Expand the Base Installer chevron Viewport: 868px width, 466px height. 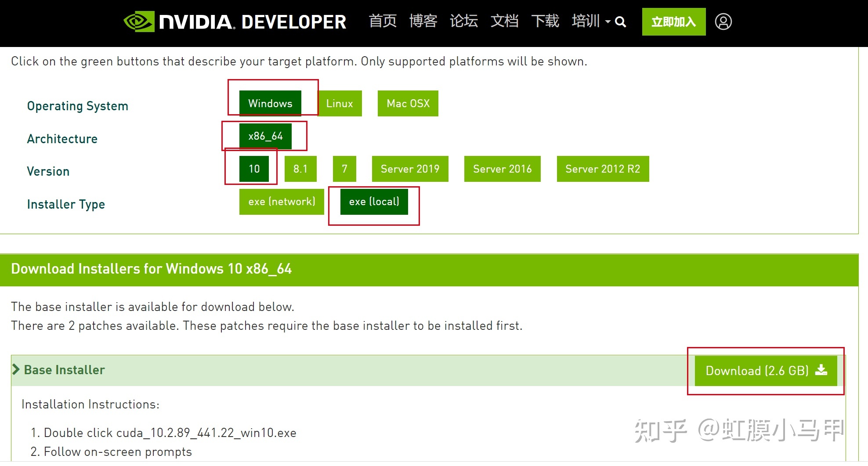coord(16,369)
